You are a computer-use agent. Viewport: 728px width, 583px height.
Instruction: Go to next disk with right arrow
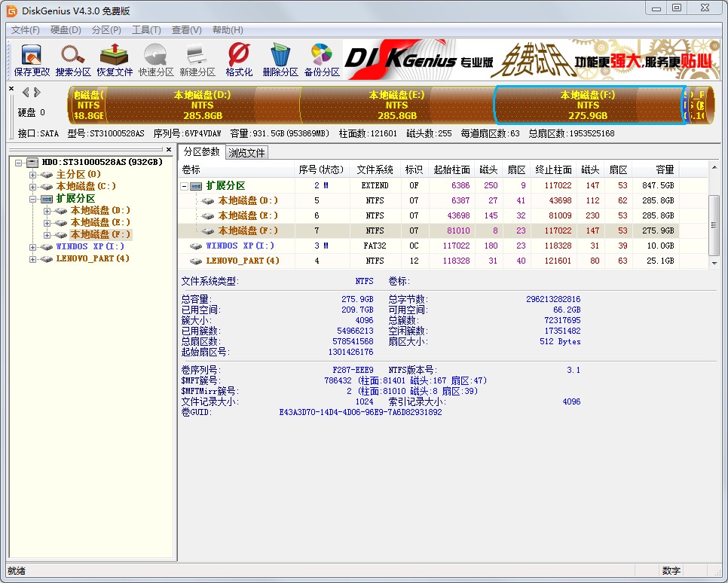click(x=37, y=93)
